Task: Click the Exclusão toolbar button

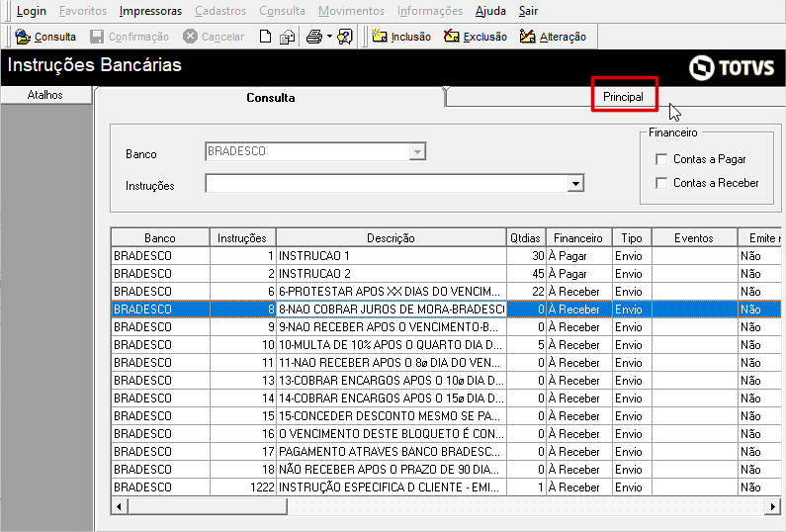Action: coord(476,37)
